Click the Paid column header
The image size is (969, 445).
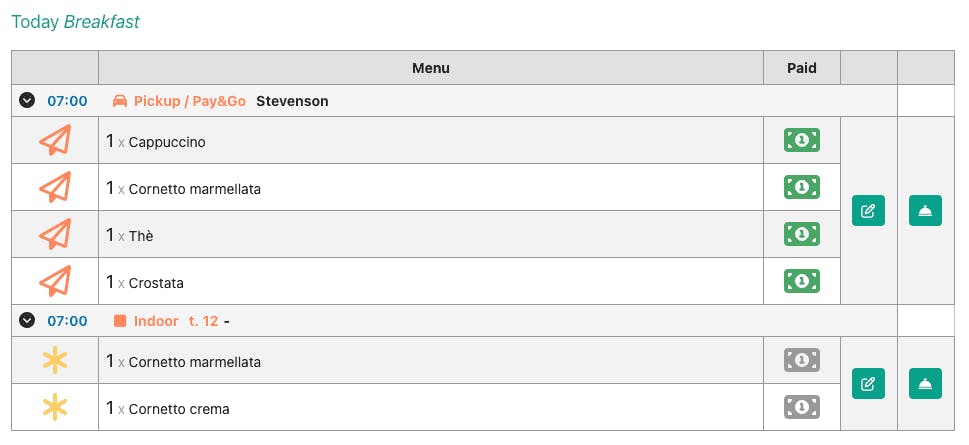[801, 68]
